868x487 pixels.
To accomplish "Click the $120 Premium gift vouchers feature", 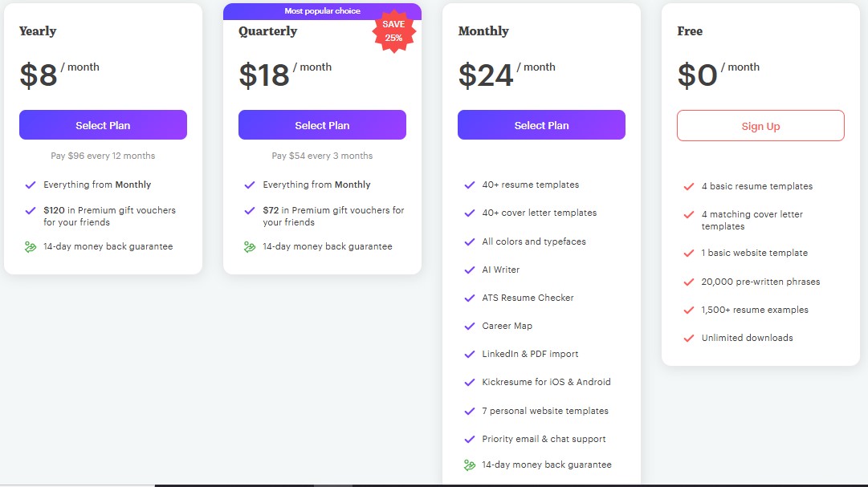I will click(x=108, y=217).
